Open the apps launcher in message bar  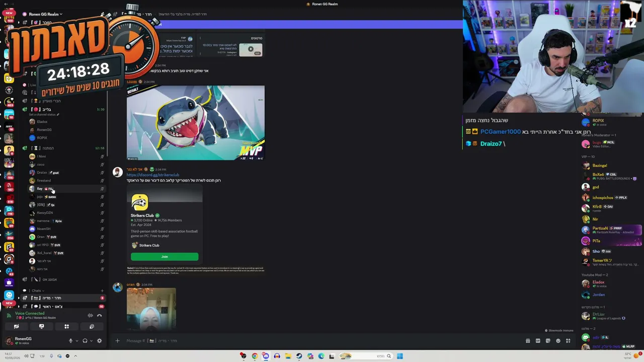tap(568, 341)
